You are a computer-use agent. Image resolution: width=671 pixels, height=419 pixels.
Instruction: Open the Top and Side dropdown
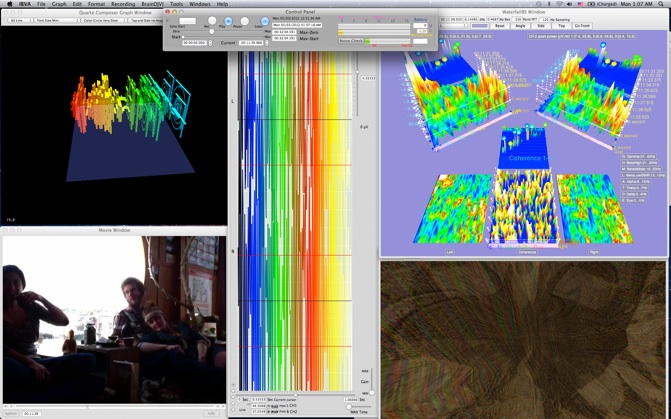coord(145,20)
